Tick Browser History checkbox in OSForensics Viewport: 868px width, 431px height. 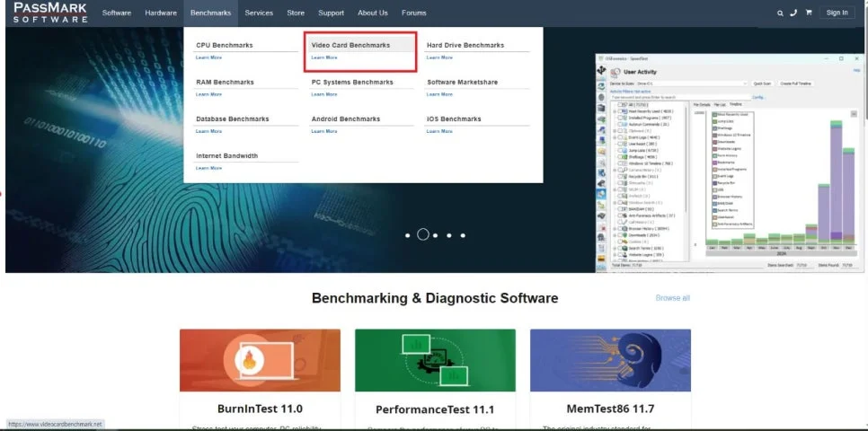coord(621,228)
